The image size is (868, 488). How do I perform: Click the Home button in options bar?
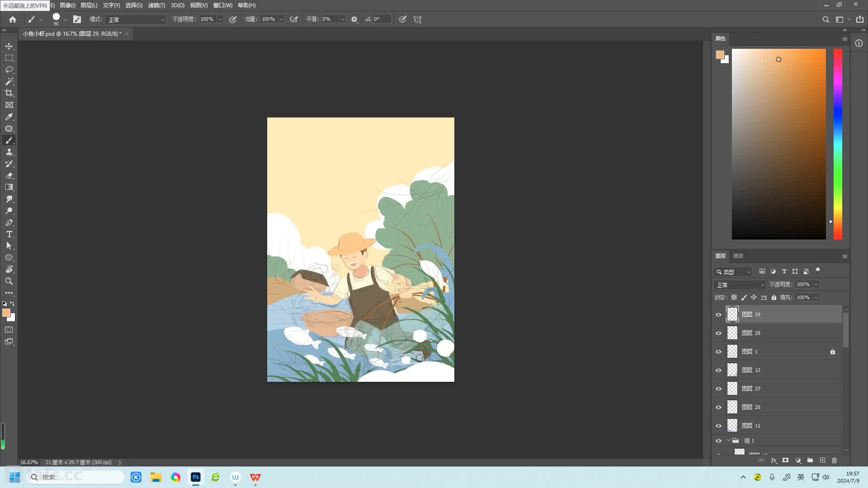click(x=13, y=19)
